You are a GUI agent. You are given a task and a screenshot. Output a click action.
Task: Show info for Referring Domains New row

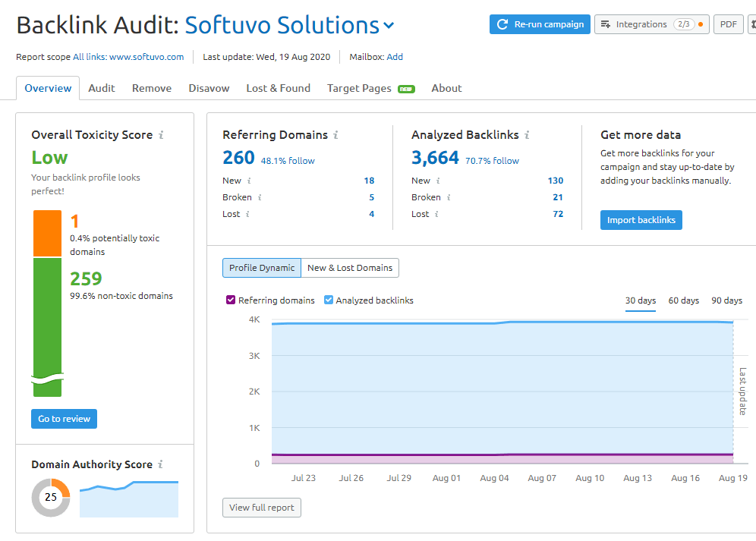point(249,181)
